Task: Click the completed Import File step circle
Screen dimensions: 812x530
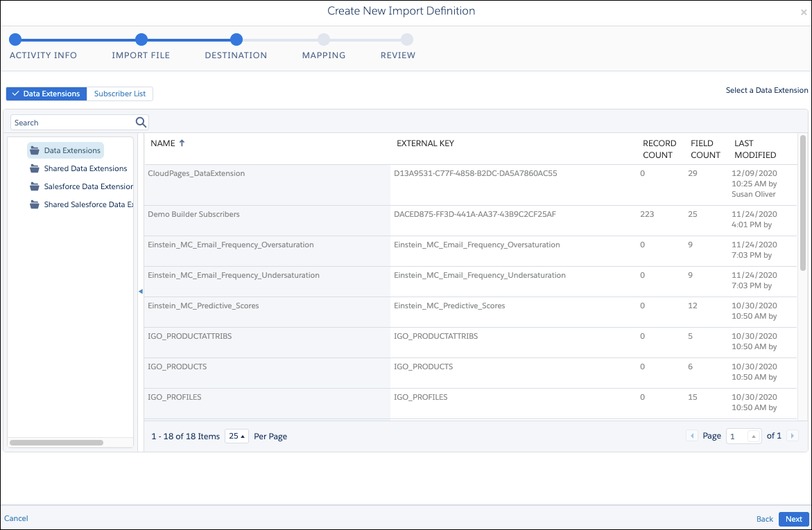Action: 141,40
